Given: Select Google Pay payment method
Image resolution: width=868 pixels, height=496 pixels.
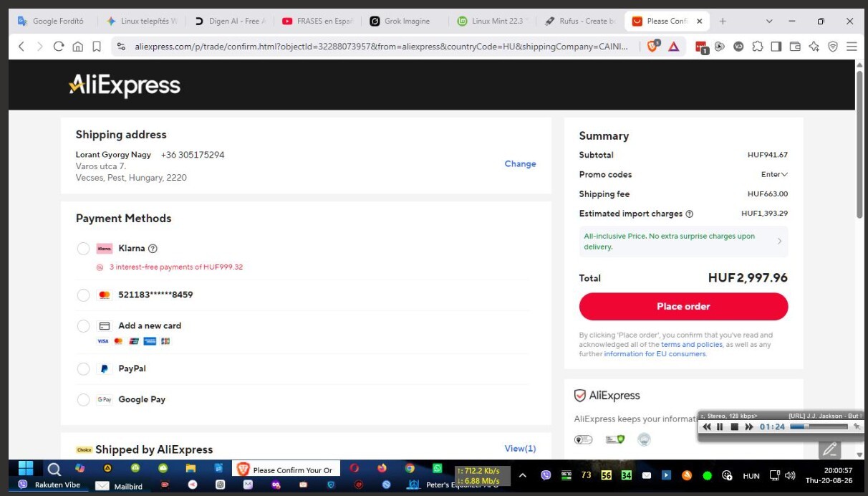Looking at the screenshot, I should click(x=84, y=400).
